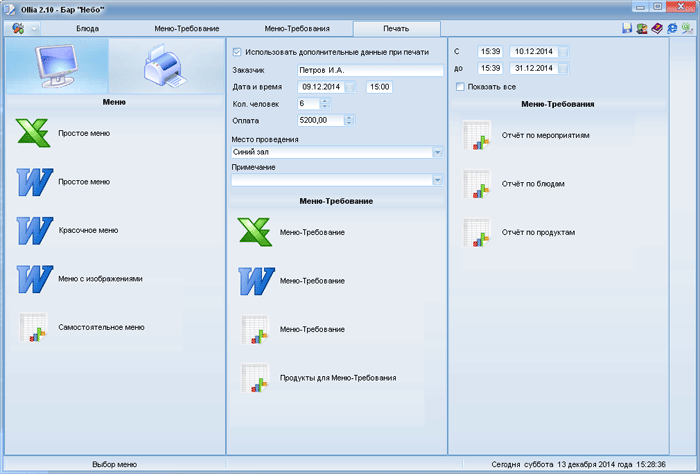Select the Печать tab
700x474 pixels.
pos(396,29)
